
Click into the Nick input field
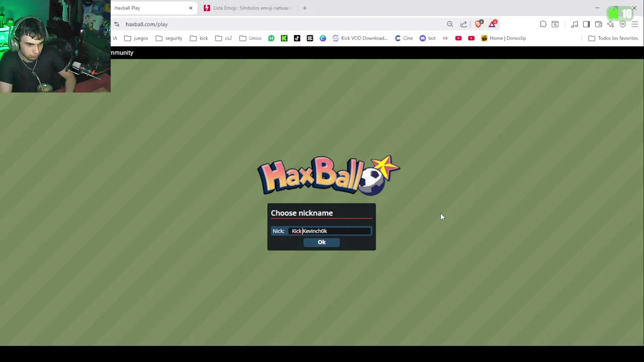click(330, 231)
